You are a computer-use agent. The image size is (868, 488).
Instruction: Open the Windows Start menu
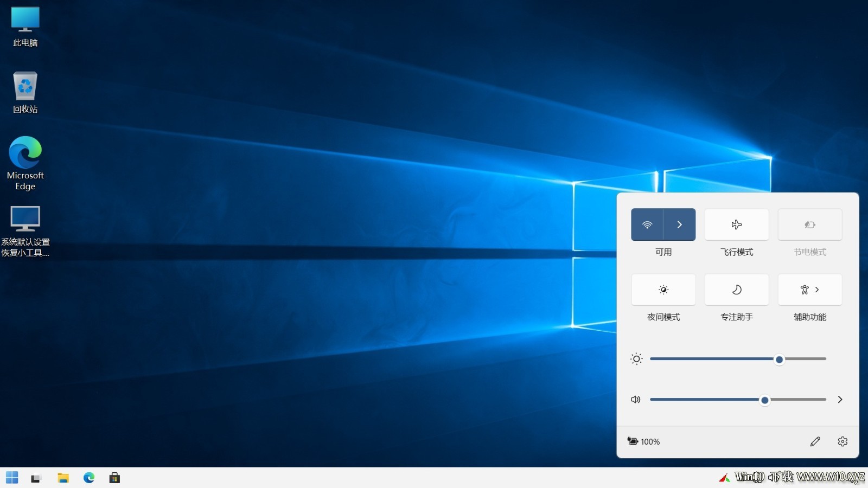(12, 478)
